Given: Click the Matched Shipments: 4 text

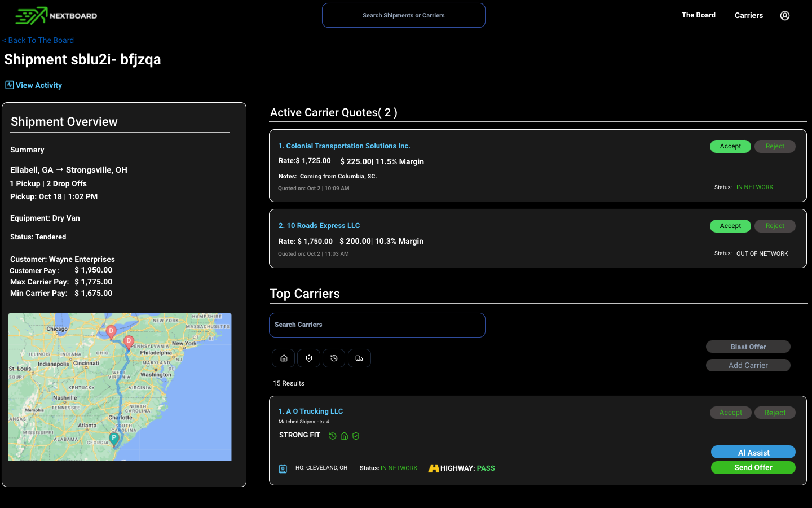Looking at the screenshot, I should point(304,422).
